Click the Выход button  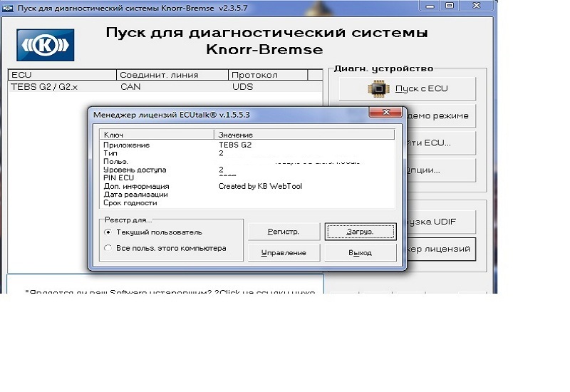pos(361,253)
